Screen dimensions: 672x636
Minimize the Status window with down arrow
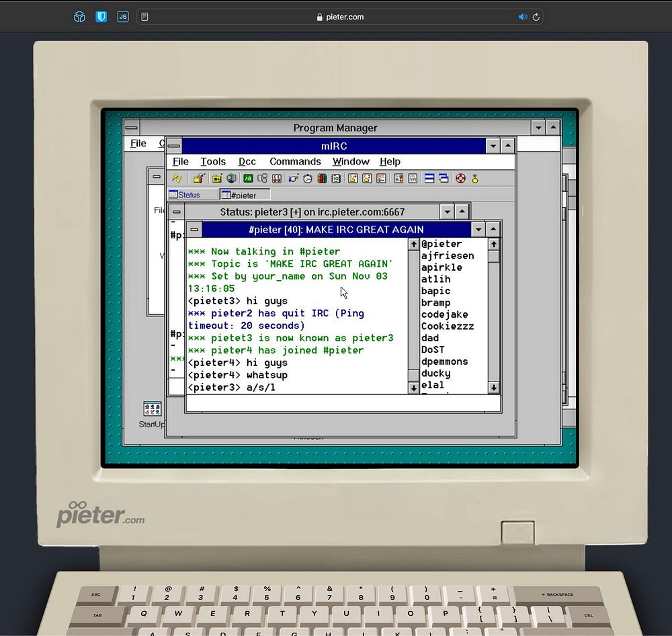(x=447, y=212)
